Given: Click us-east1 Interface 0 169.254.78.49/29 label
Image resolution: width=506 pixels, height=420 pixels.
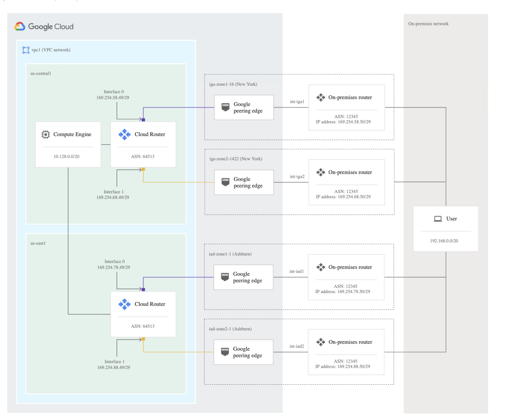Looking at the screenshot, I should pyautogui.click(x=114, y=265).
